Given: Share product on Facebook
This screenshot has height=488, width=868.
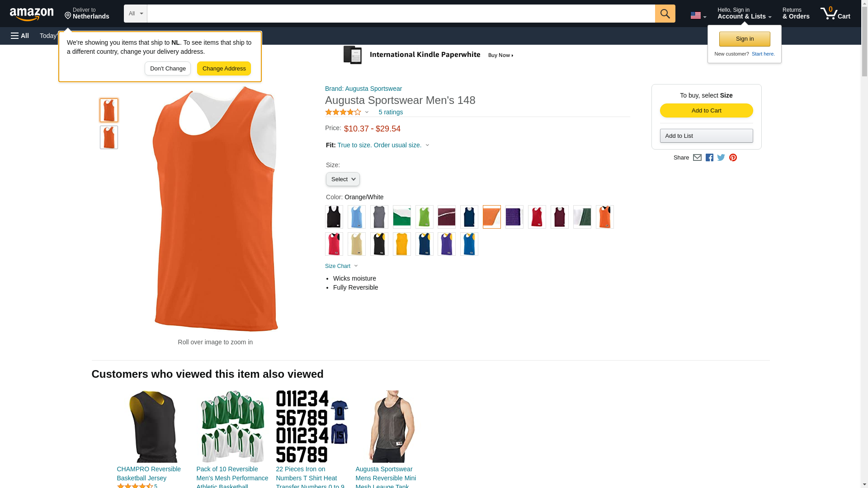Looking at the screenshot, I should click(709, 158).
